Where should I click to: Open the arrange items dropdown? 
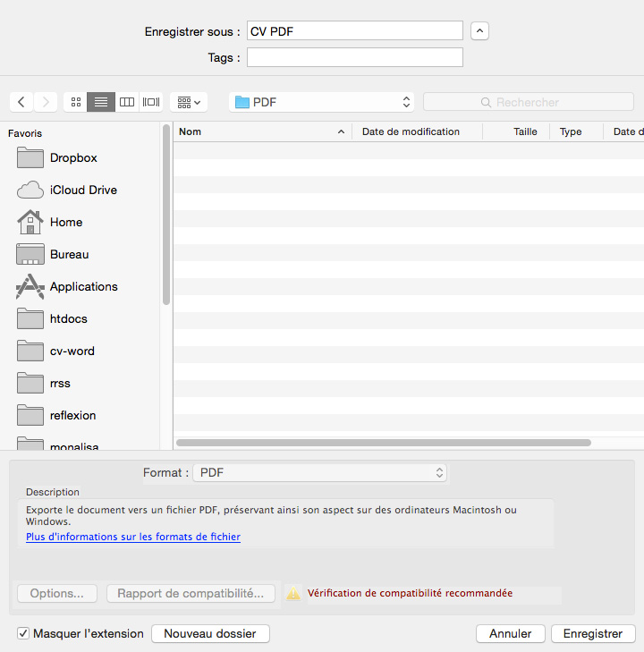189,102
